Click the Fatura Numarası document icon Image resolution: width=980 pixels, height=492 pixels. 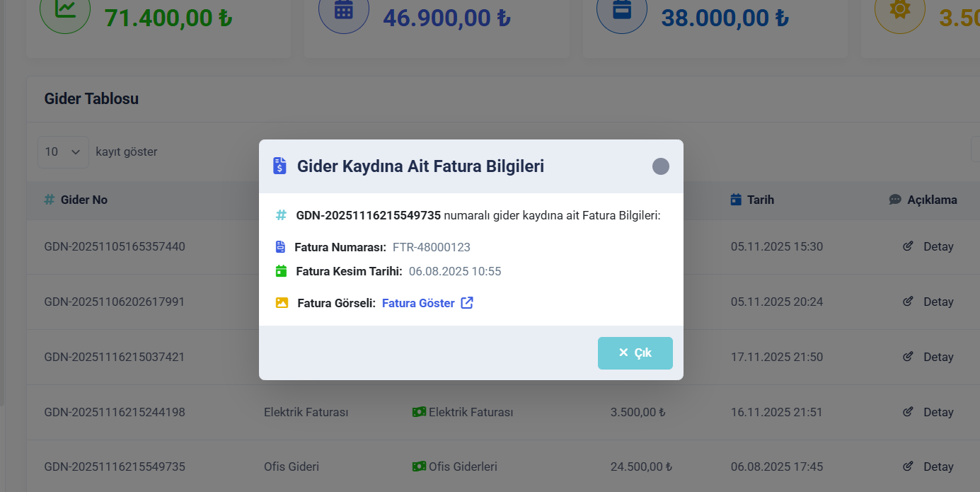coord(281,247)
